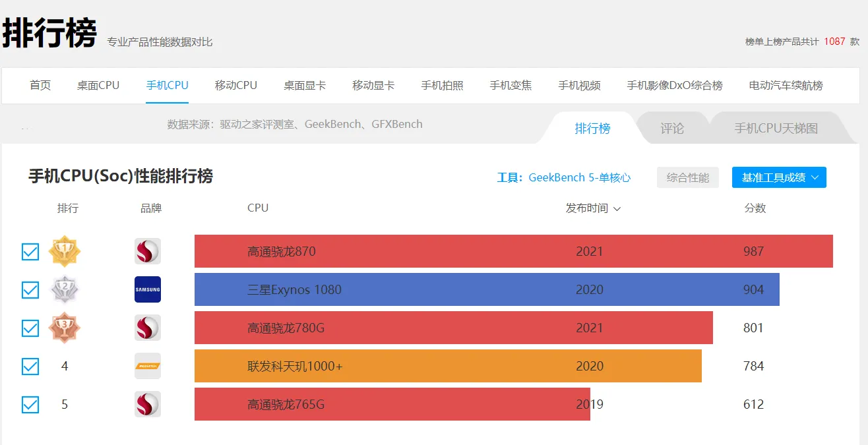Viewport: 868px width, 445px height.
Task: Sort by 发布时间 column dropdown
Action: (x=593, y=208)
